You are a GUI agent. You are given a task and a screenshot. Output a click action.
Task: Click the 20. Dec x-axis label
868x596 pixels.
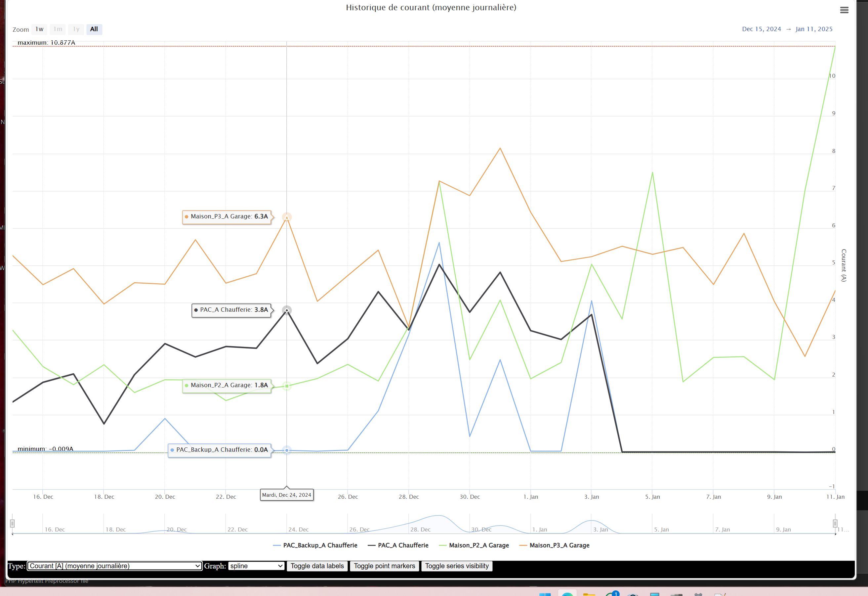click(165, 497)
